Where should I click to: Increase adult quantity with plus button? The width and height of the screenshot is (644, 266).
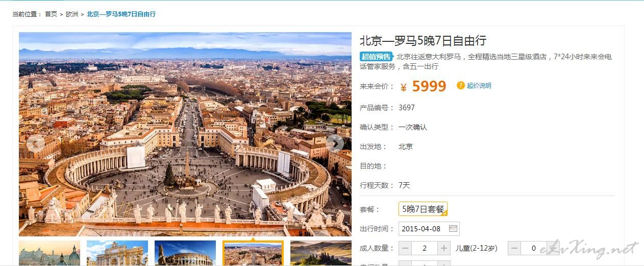[x=444, y=248]
